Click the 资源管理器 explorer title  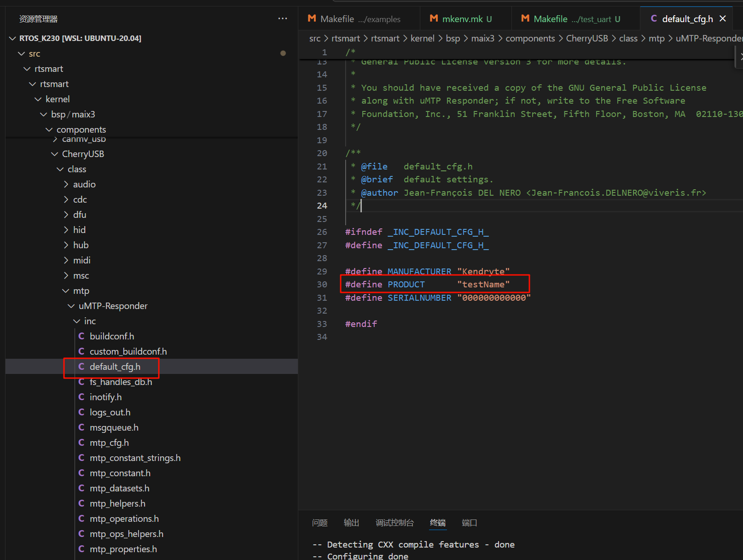pos(38,19)
